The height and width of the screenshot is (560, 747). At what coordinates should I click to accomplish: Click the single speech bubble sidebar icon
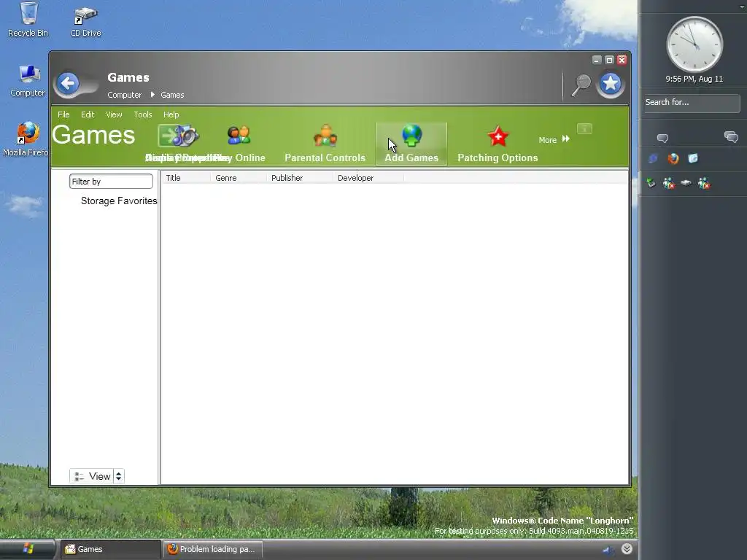click(662, 138)
